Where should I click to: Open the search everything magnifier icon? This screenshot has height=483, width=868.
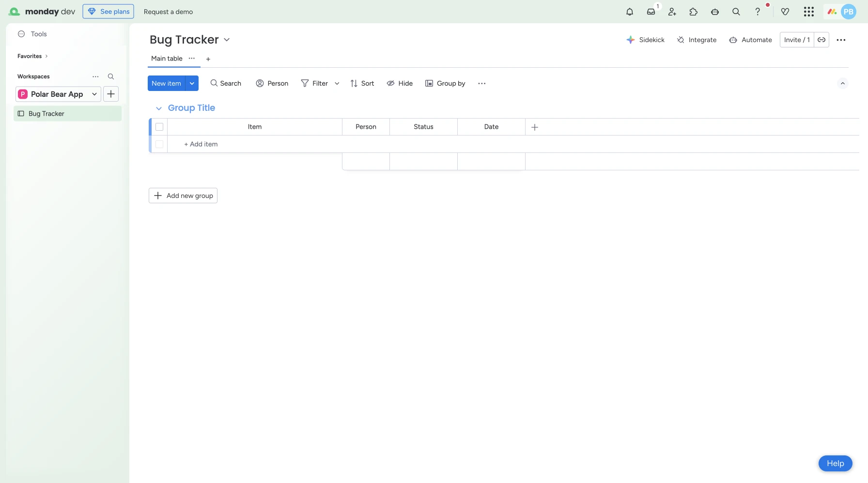click(736, 12)
